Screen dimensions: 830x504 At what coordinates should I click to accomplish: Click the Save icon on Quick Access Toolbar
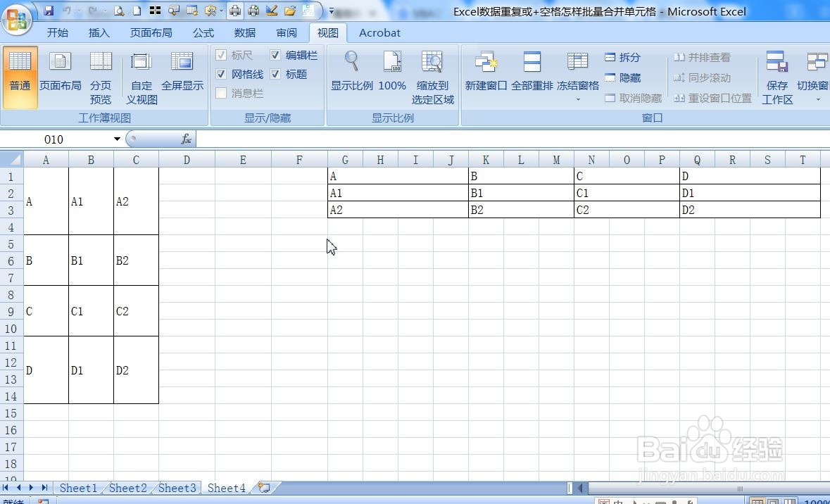(48, 11)
